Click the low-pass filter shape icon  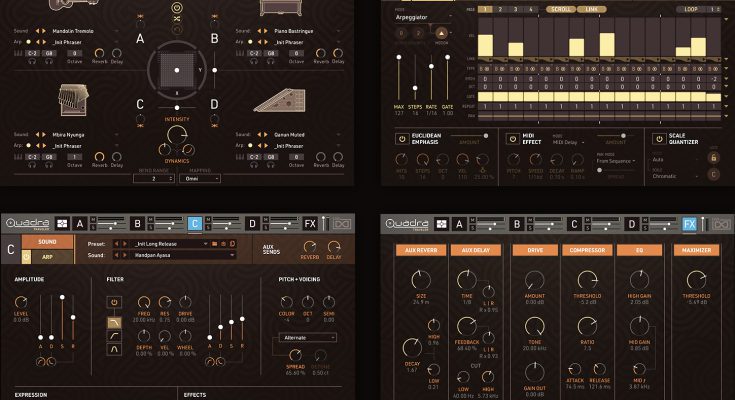114,322
